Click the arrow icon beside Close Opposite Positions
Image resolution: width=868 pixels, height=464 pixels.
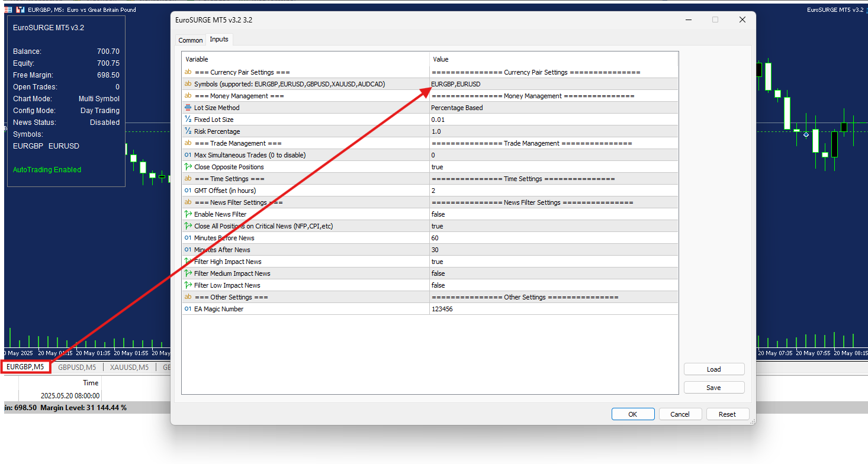tap(188, 167)
